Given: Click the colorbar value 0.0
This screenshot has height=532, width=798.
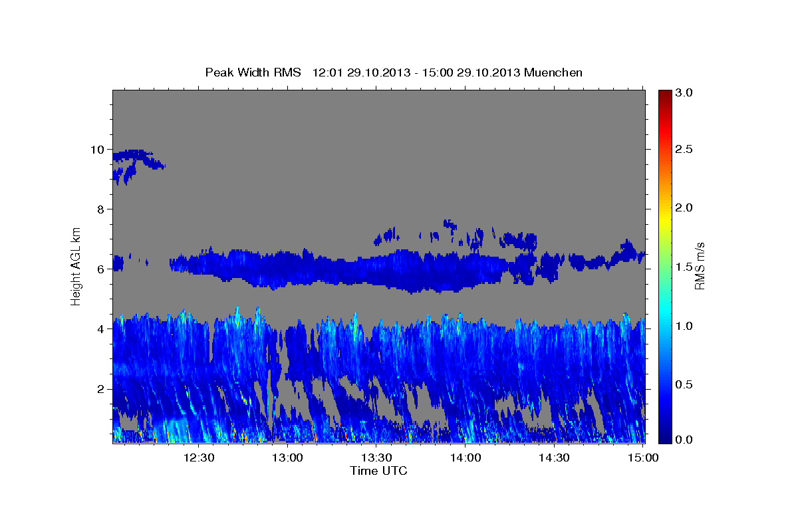Looking at the screenshot, I should [684, 439].
